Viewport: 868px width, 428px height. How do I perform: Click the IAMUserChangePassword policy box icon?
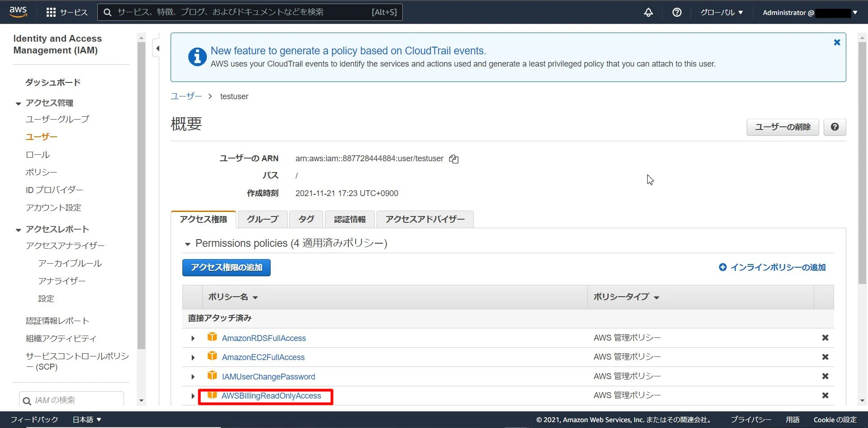pyautogui.click(x=212, y=375)
